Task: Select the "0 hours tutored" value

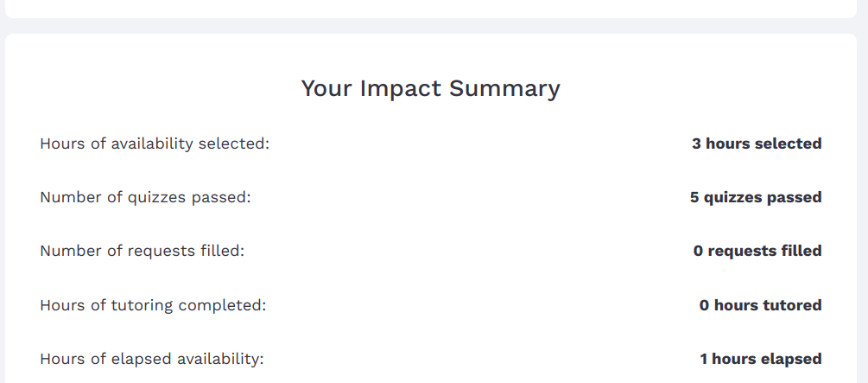Action: [x=760, y=305]
